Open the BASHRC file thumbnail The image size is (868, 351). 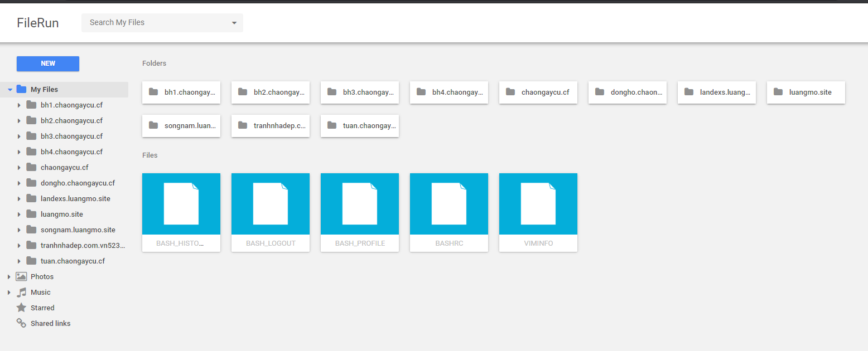tap(449, 204)
